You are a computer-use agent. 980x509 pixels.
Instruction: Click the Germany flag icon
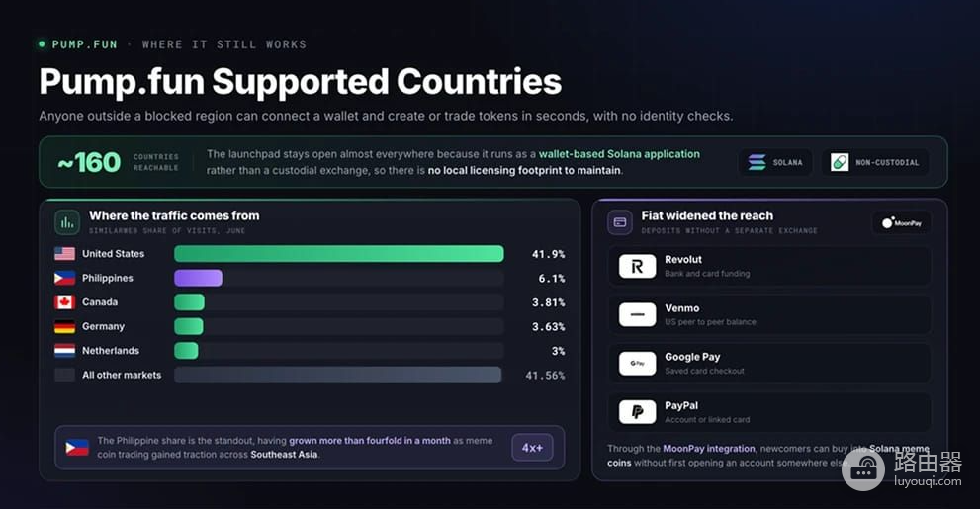click(x=64, y=326)
